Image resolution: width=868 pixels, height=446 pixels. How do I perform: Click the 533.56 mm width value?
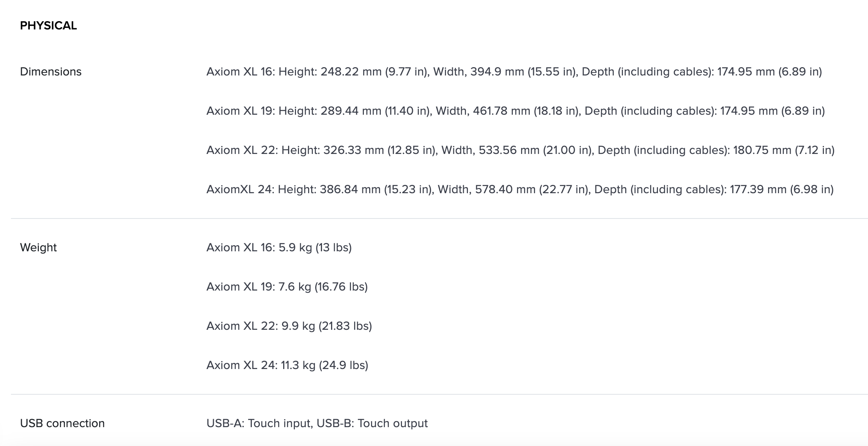(x=509, y=150)
